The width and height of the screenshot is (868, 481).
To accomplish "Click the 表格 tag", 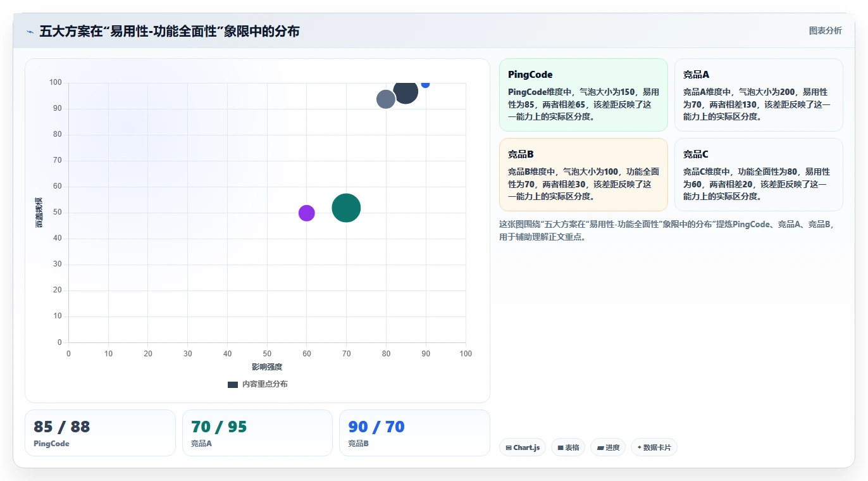I will (x=568, y=447).
